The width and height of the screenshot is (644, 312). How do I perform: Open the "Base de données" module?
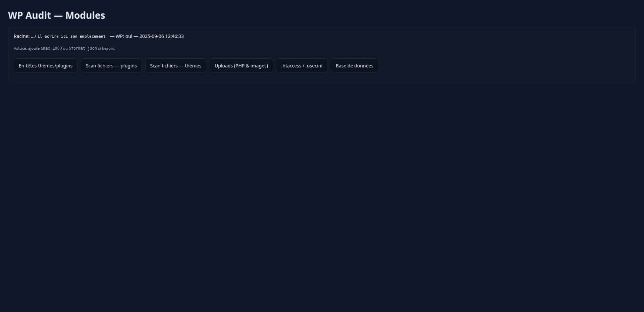coord(354,65)
